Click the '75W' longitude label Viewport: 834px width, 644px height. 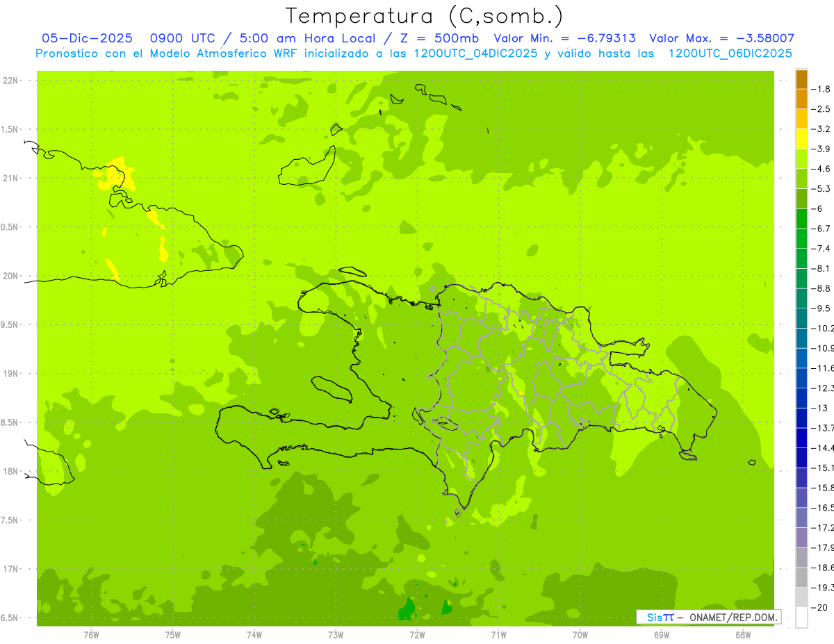click(x=172, y=636)
